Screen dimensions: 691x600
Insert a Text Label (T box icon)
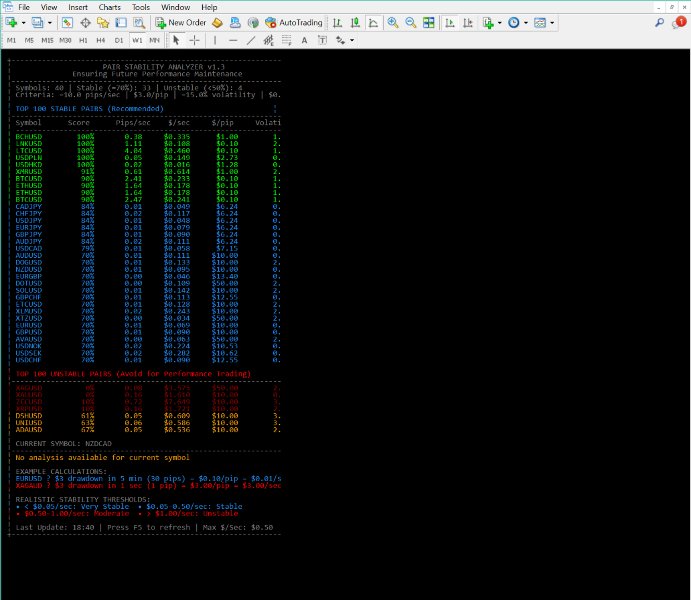322,40
